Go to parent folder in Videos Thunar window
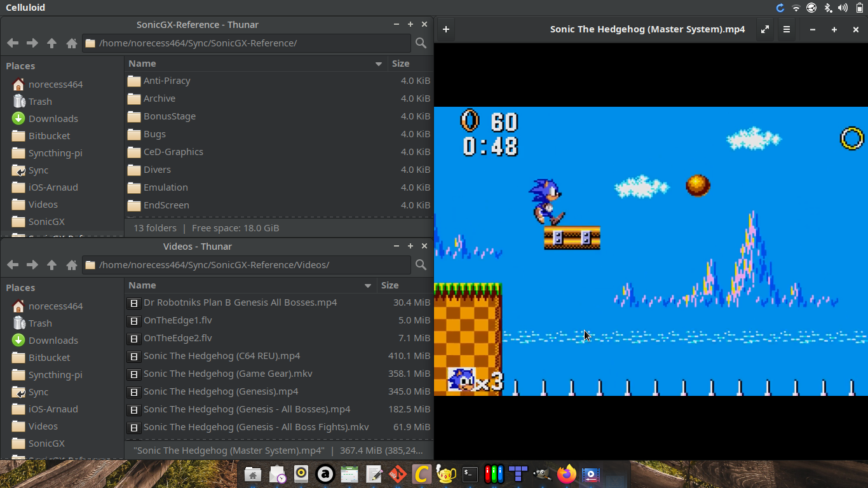Image resolution: width=868 pixels, height=488 pixels. pyautogui.click(x=52, y=265)
